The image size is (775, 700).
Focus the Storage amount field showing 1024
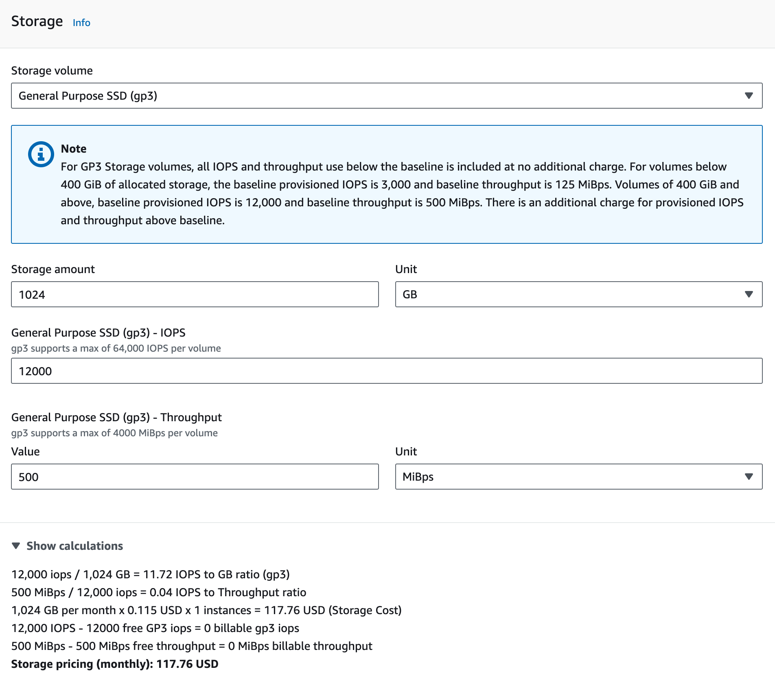(195, 294)
